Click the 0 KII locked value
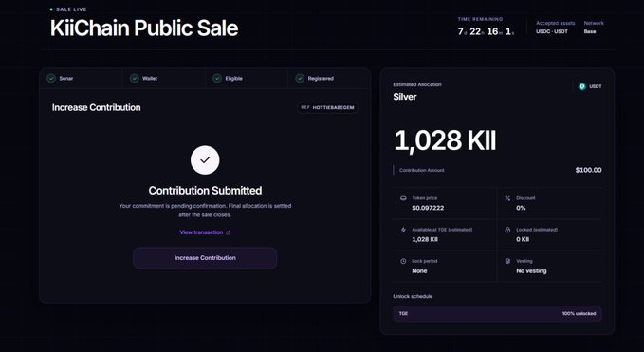Image resolution: width=644 pixels, height=352 pixels. point(523,239)
